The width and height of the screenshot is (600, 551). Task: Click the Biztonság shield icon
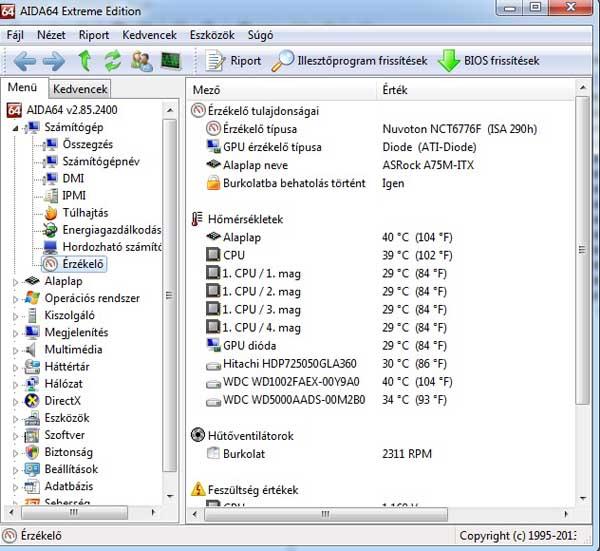tap(32, 452)
